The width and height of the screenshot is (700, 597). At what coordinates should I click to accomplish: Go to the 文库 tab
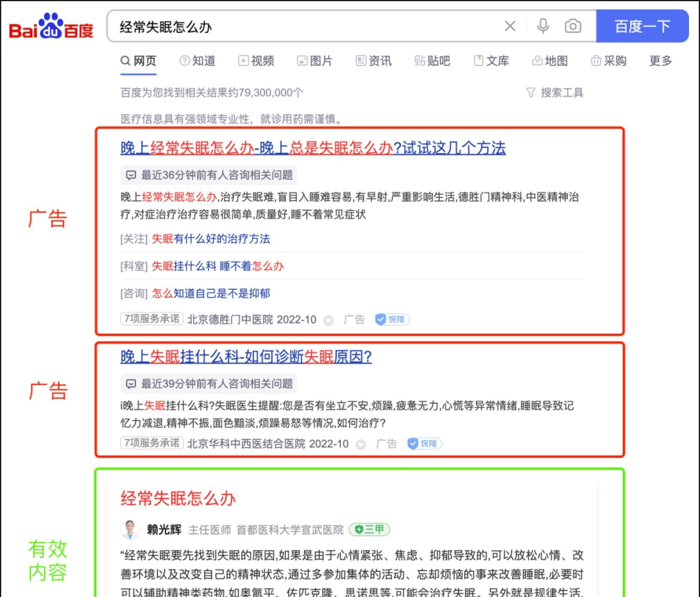491,61
